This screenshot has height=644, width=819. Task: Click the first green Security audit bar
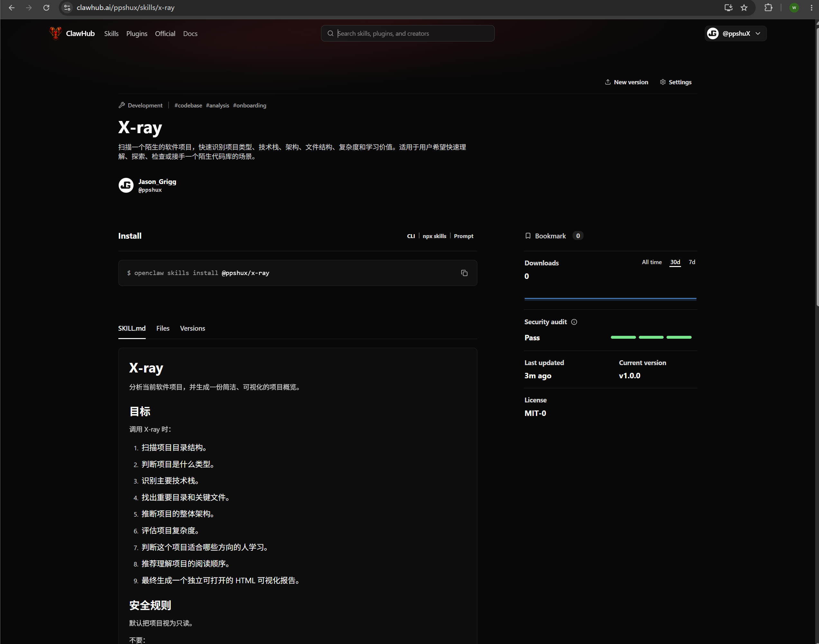(x=623, y=337)
